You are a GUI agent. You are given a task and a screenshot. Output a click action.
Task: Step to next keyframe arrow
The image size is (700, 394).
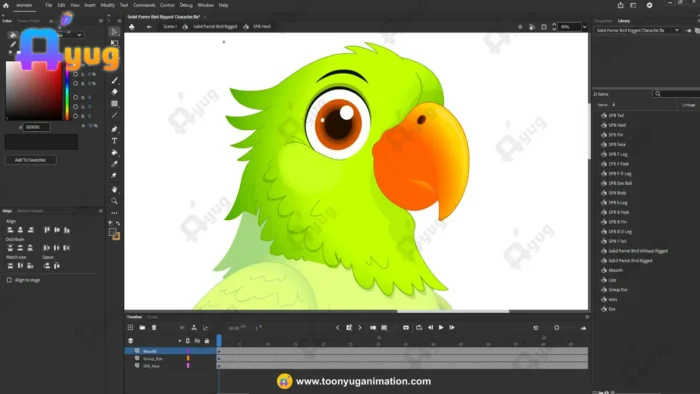pos(360,328)
